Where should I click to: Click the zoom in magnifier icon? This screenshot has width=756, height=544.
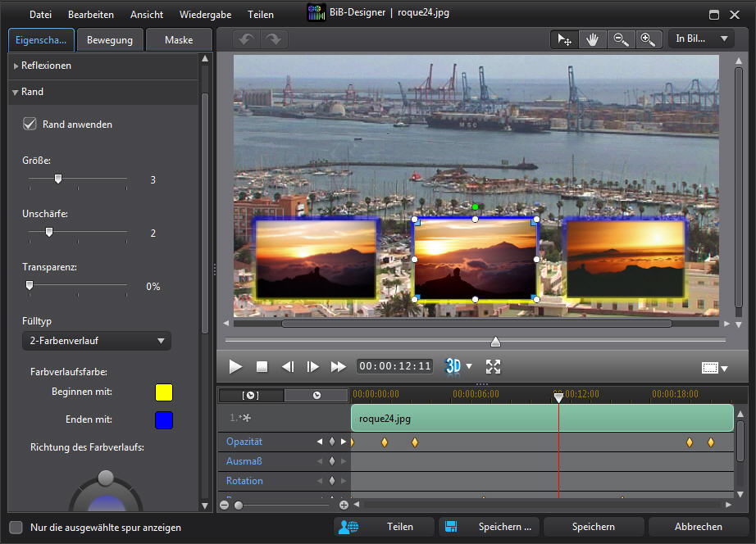tap(648, 39)
